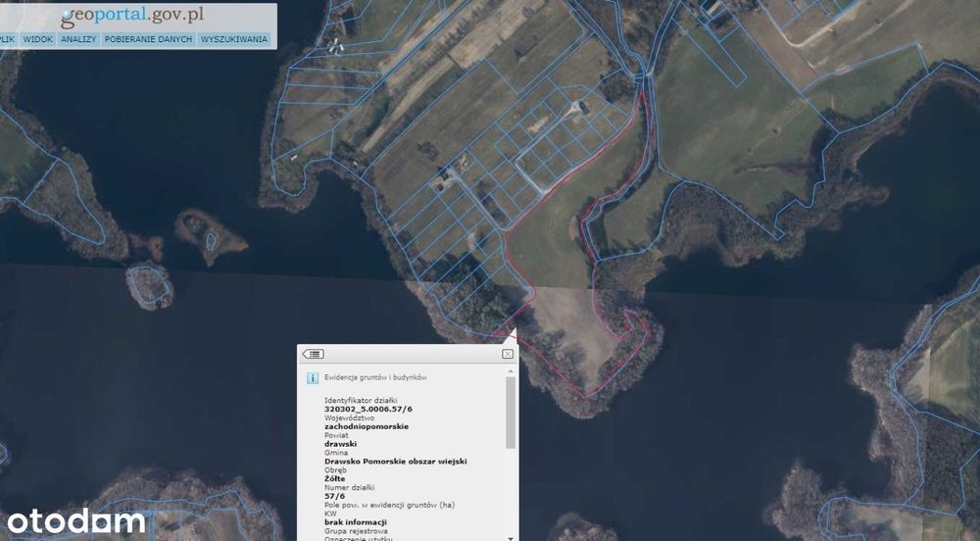The width and height of the screenshot is (980, 541).
Task: Click the otodom watermark logo
Action: pos(76,521)
